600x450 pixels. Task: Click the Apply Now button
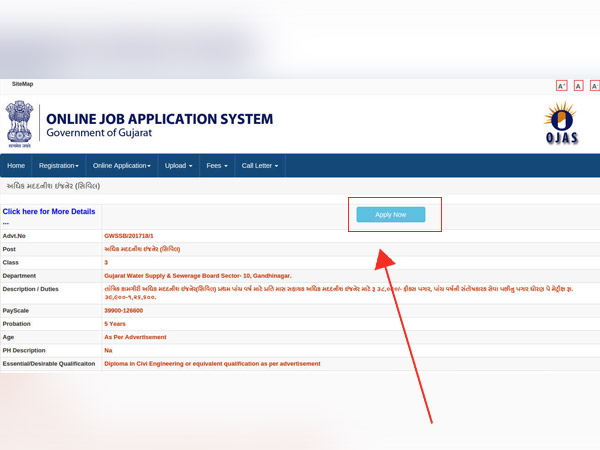click(390, 215)
